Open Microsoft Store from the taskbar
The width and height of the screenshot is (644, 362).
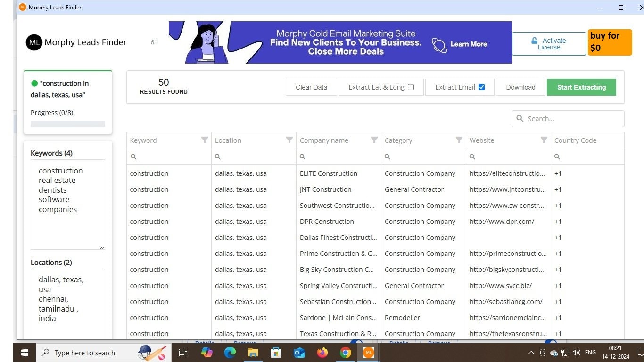(x=276, y=353)
